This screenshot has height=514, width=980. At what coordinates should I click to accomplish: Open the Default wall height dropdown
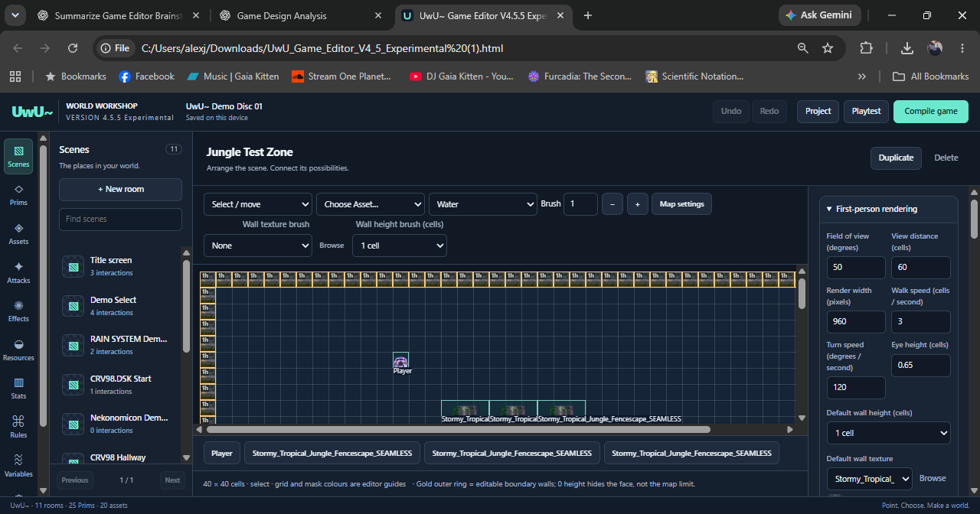pyautogui.click(x=888, y=433)
